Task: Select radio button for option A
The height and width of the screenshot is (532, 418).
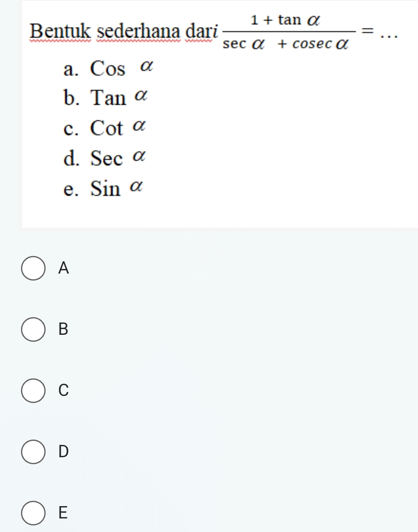Action: pyautogui.click(x=33, y=268)
